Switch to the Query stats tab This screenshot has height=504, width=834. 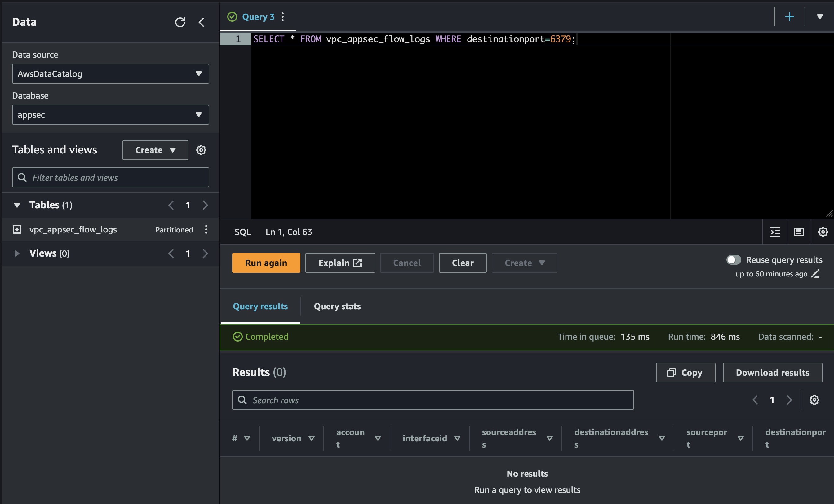[x=337, y=306]
